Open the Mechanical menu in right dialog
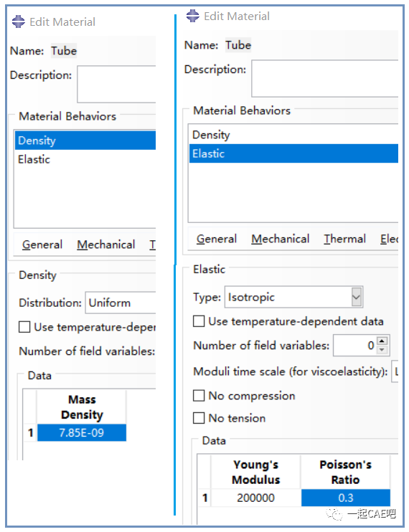 pyautogui.click(x=281, y=239)
